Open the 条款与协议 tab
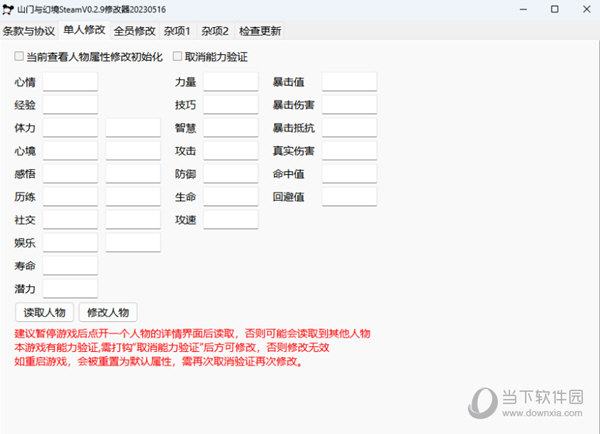Image resolution: width=600 pixels, height=434 pixels. point(29,31)
